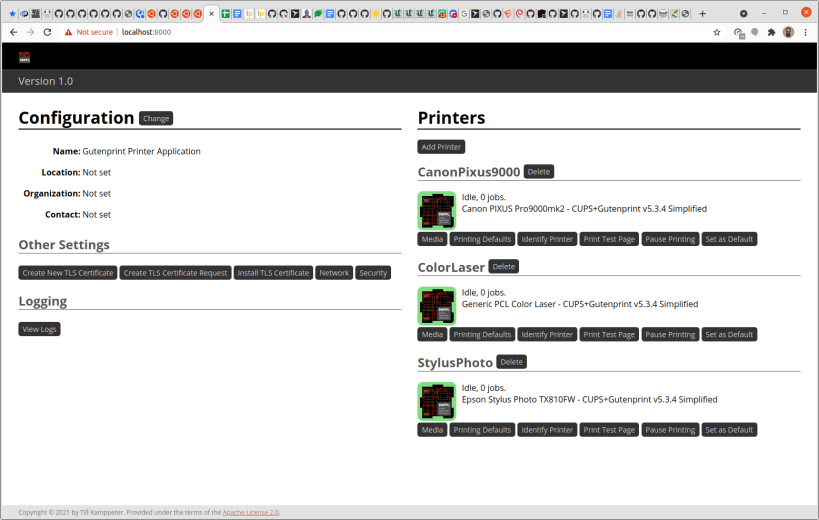Delete the CanonPixus9000 printer
The width and height of the screenshot is (819, 520).
[539, 172]
